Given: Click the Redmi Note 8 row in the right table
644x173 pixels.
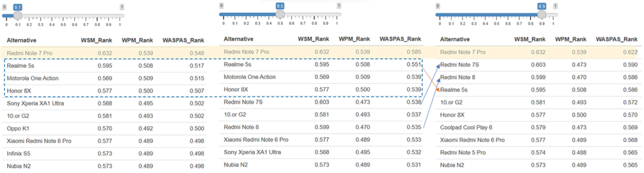Looking at the screenshot, I should pos(457,77).
